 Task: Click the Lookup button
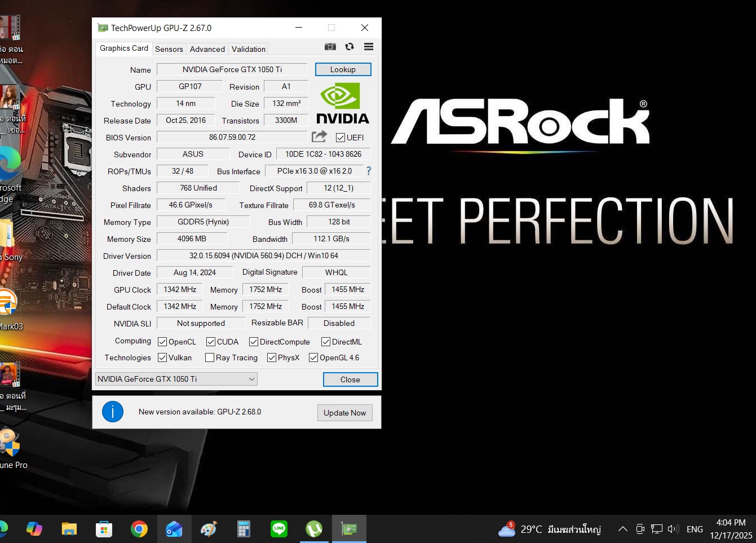[343, 69]
